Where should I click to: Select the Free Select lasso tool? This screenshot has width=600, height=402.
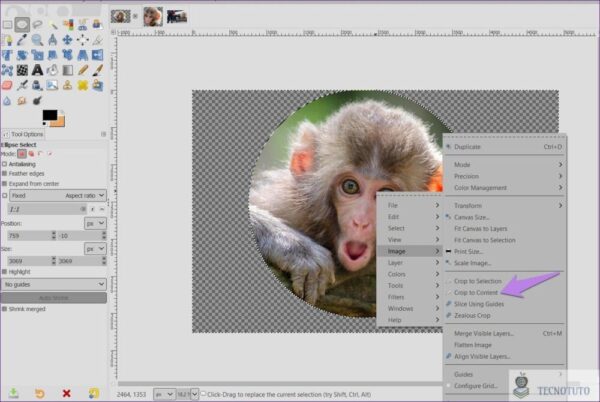[x=37, y=25]
